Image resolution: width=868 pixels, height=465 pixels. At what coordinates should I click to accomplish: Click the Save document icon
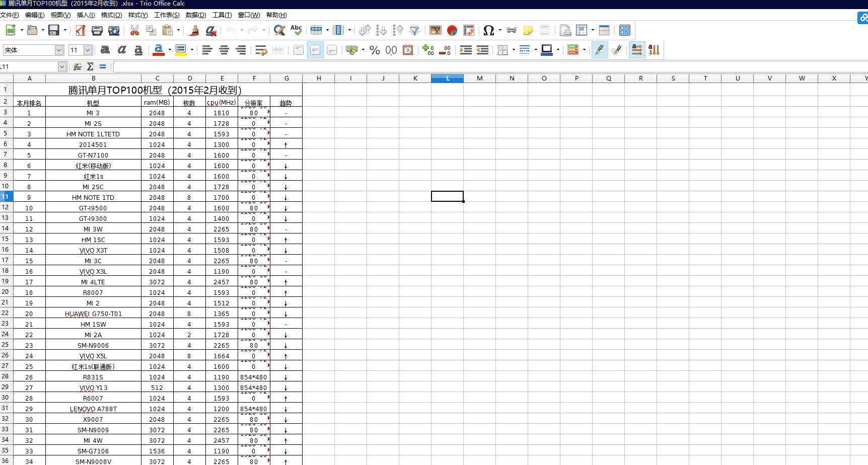pyautogui.click(x=53, y=30)
